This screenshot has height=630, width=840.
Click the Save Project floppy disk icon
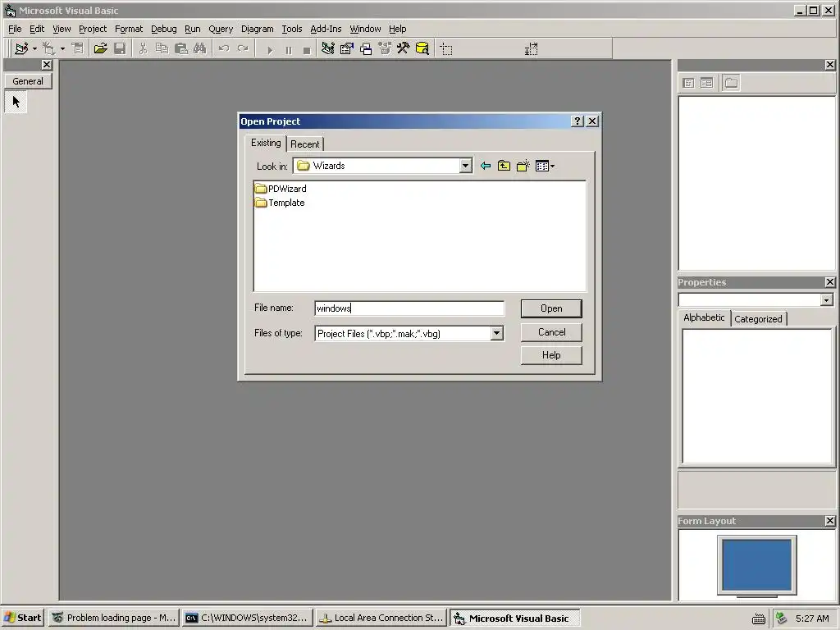click(120, 48)
